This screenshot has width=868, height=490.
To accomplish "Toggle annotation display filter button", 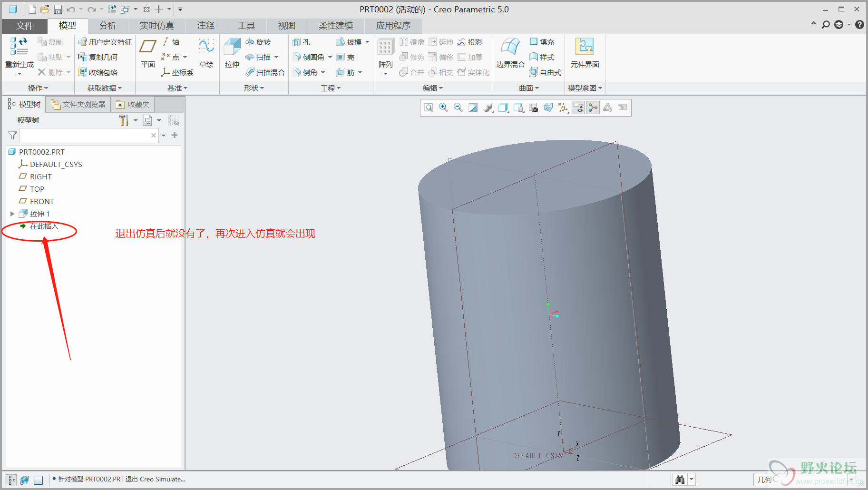I will coord(578,108).
